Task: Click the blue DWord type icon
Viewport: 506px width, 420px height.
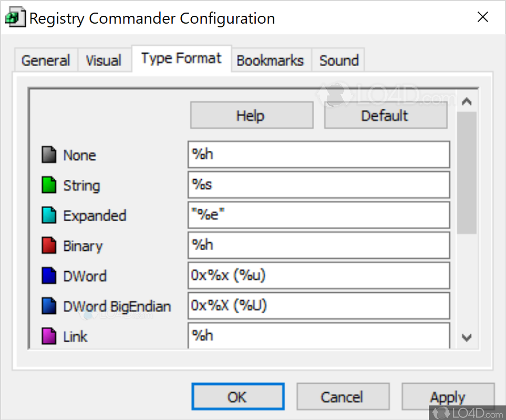Action: (50, 275)
